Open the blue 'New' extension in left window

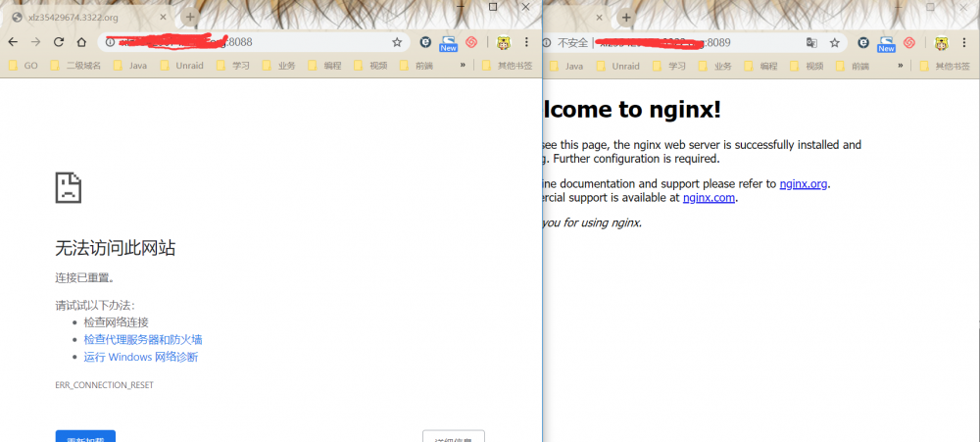[448, 43]
